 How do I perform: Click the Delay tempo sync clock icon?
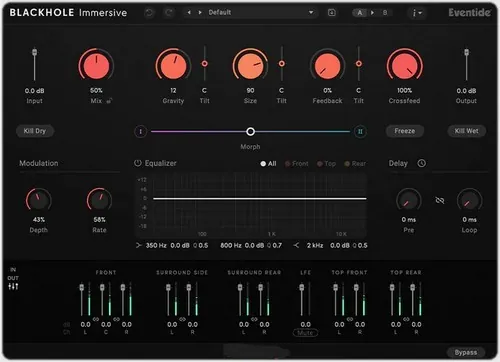422,163
